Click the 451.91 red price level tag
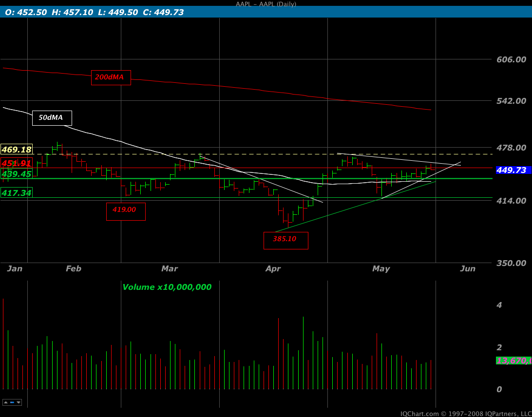The height and width of the screenshot is (417, 532). (17, 163)
